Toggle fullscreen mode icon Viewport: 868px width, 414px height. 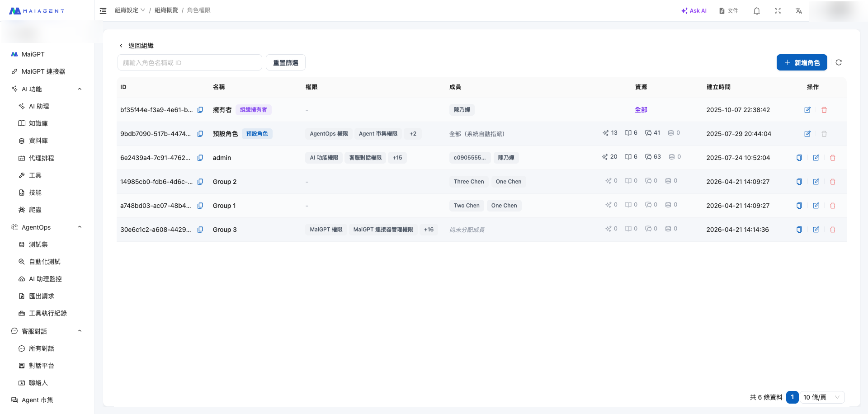(x=778, y=11)
